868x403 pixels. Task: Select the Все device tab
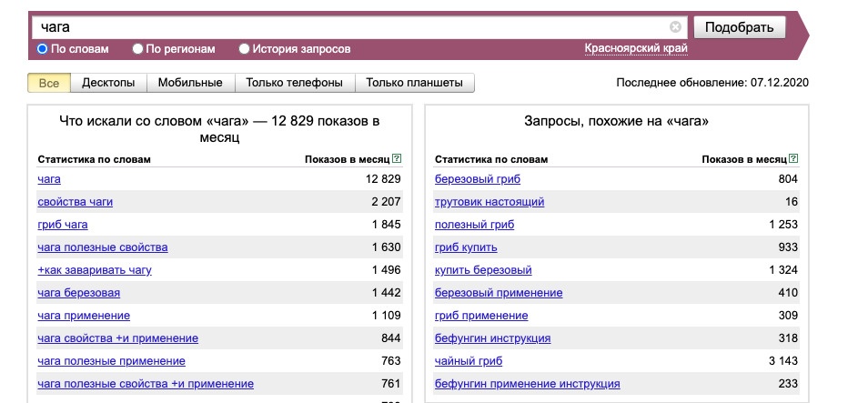(49, 83)
